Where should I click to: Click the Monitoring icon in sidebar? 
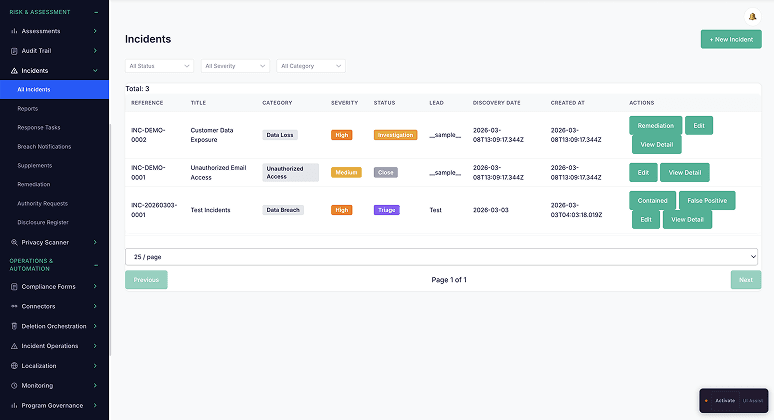click(13, 385)
